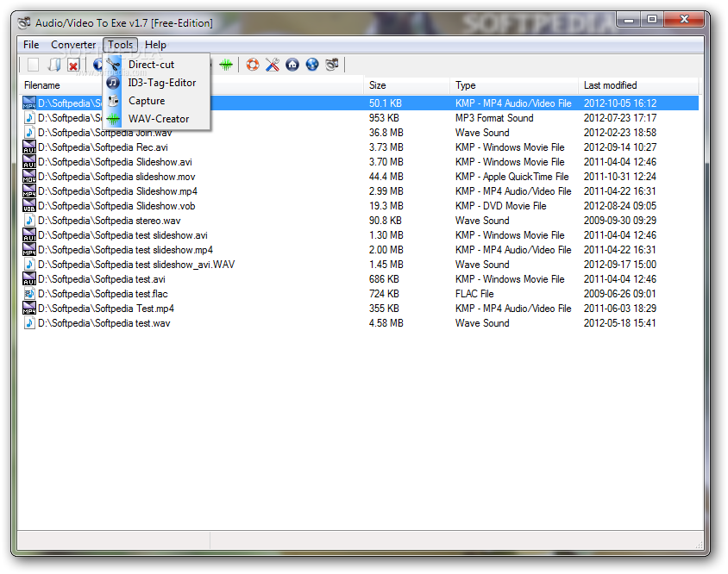Sort the list by Size column header
The width and height of the screenshot is (728, 574).
407,85
